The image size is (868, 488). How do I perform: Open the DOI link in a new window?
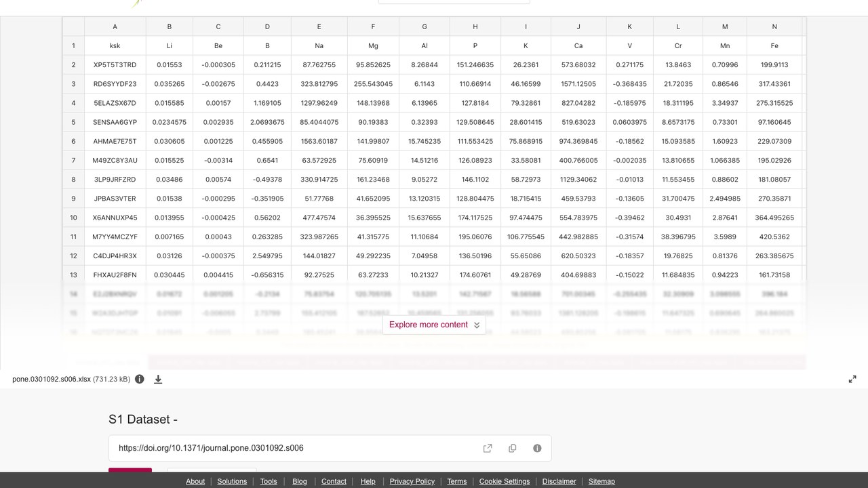(488, 448)
